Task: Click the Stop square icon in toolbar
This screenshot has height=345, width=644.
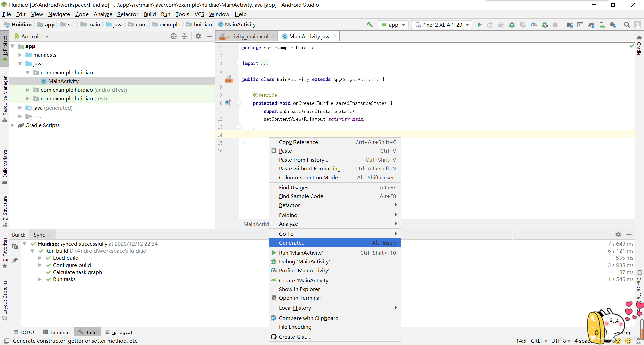Action: [555, 25]
